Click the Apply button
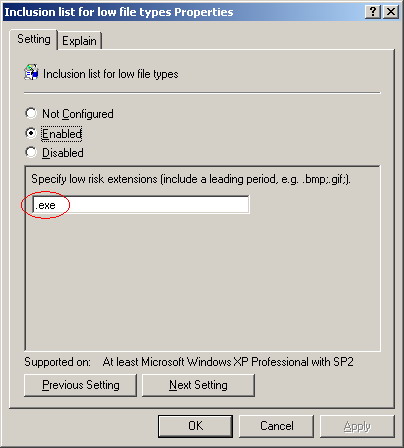This screenshot has height=448, width=404. (x=357, y=426)
